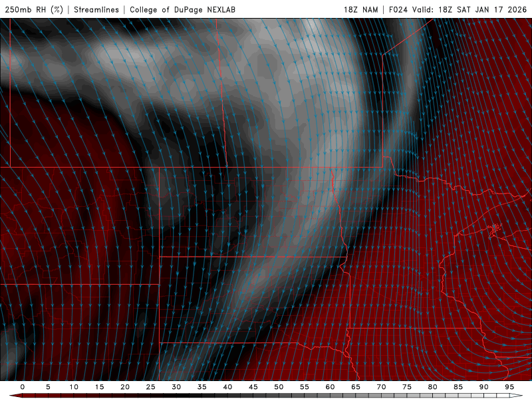
Task: Click the color bar label "5"
Action: 48,387
